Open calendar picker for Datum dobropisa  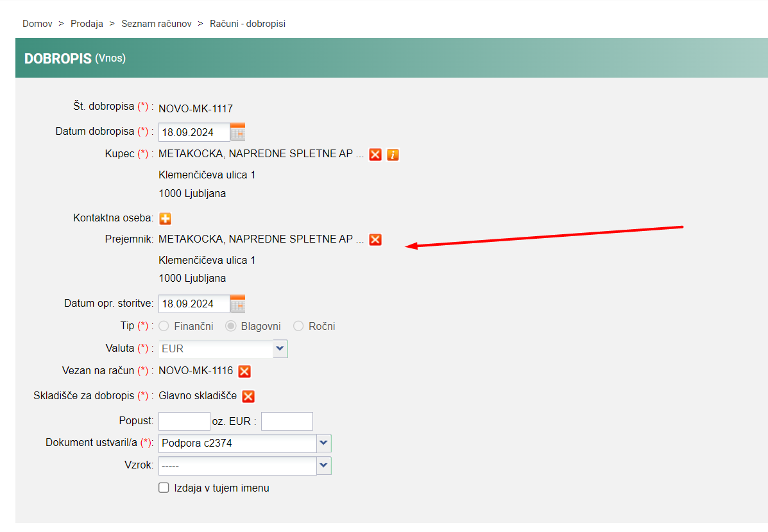[238, 132]
